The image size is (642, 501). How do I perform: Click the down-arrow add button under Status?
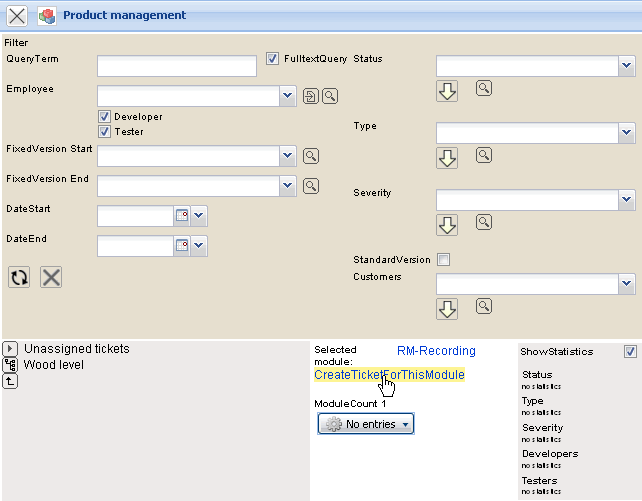click(x=447, y=91)
